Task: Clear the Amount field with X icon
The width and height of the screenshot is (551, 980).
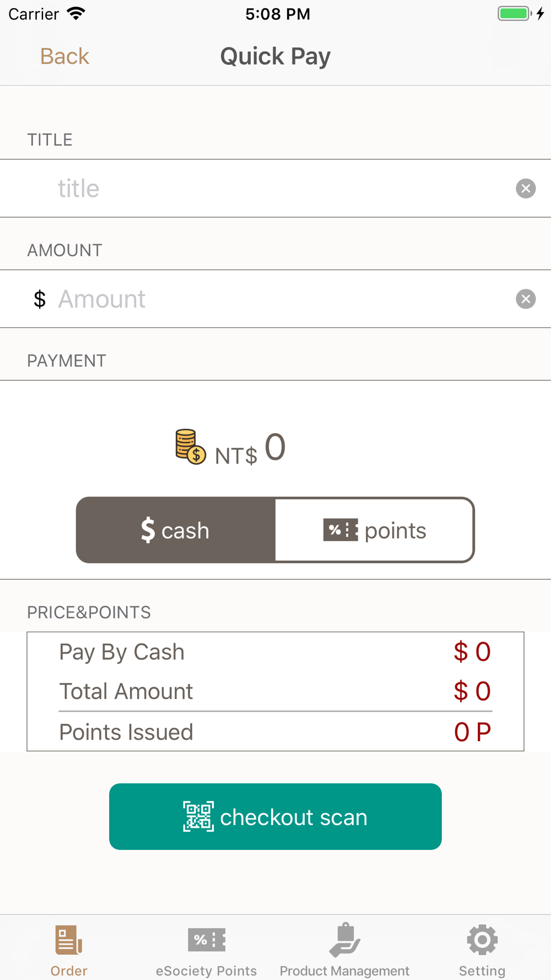Action: [526, 299]
